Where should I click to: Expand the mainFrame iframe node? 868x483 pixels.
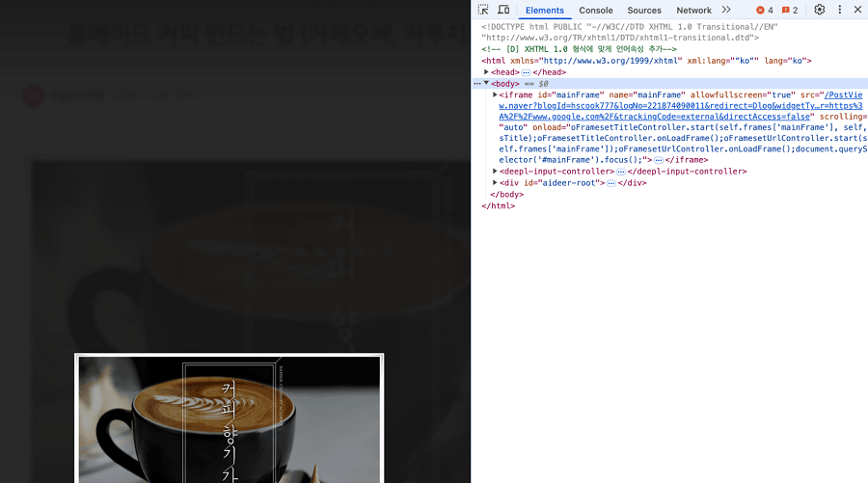pos(495,94)
